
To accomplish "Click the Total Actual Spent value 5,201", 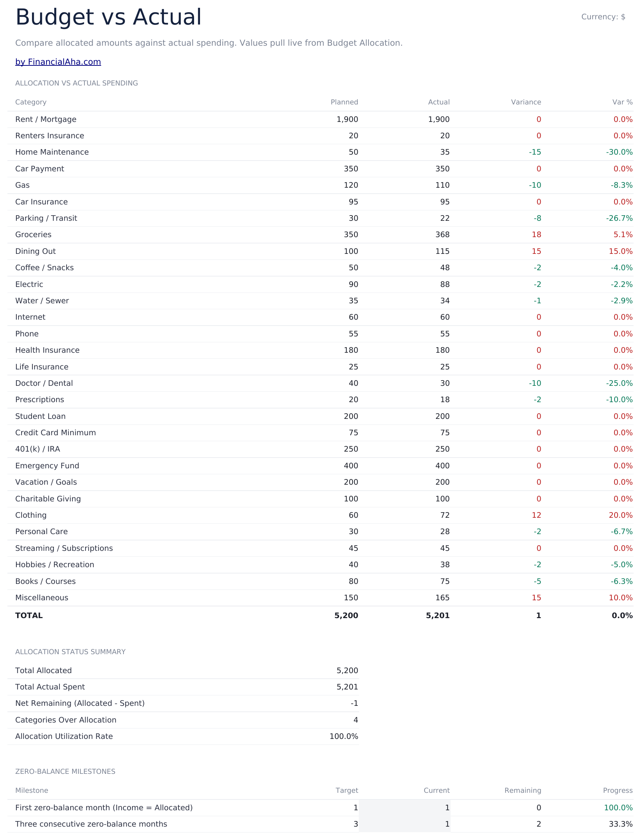I will pyautogui.click(x=347, y=687).
